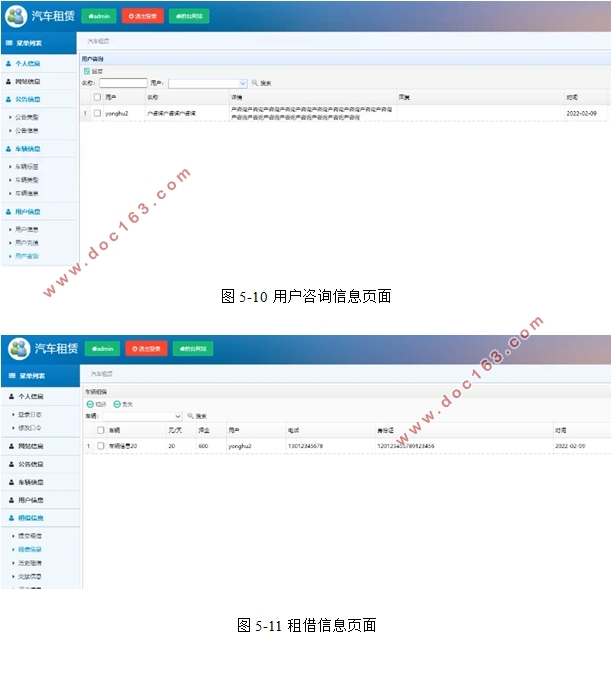
Task: Click 菜单列表 list icon in Figure 5-11 sidebar
Action: tap(12, 376)
